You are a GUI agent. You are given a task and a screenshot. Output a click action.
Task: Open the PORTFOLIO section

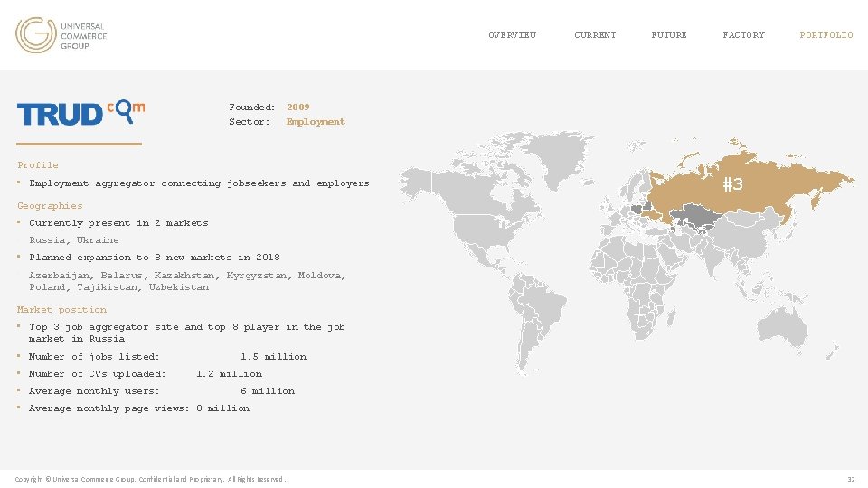tap(826, 35)
